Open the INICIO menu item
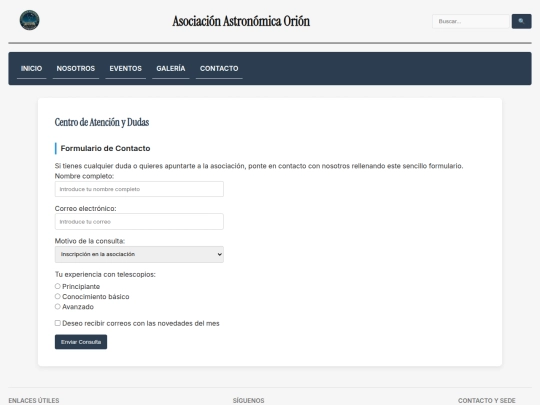The width and height of the screenshot is (540, 405). [x=31, y=69]
